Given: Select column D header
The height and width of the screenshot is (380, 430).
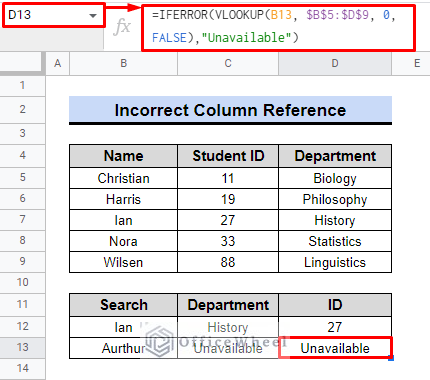Looking at the screenshot, I should pyautogui.click(x=335, y=63).
